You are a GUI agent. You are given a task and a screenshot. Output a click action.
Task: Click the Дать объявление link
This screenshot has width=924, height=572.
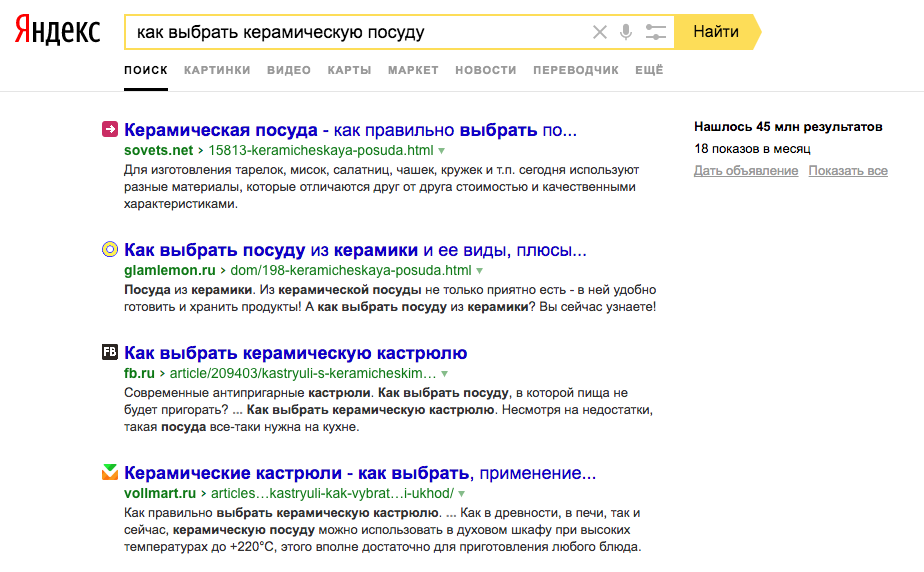[746, 171]
